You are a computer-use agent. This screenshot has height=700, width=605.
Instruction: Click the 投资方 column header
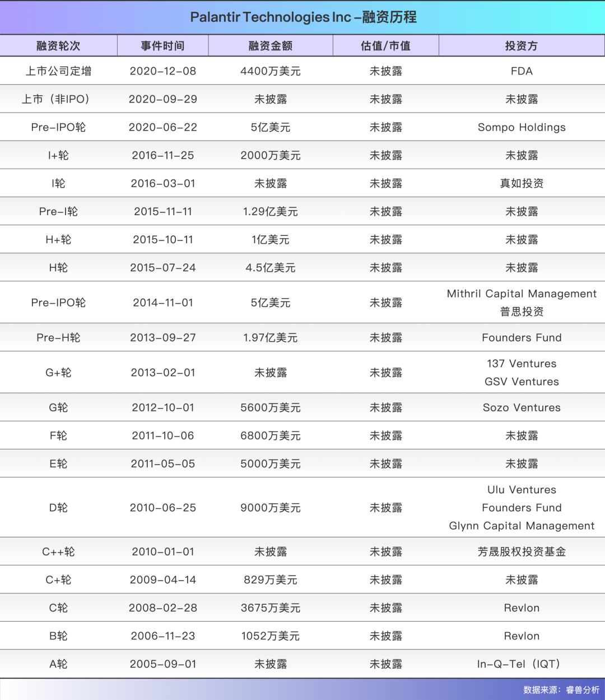click(x=522, y=46)
